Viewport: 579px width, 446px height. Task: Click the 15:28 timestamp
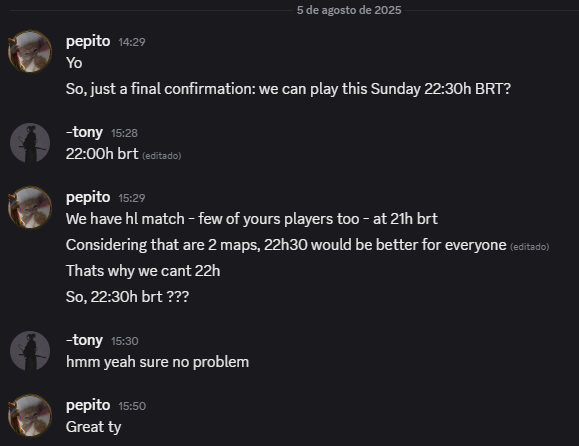pos(124,133)
